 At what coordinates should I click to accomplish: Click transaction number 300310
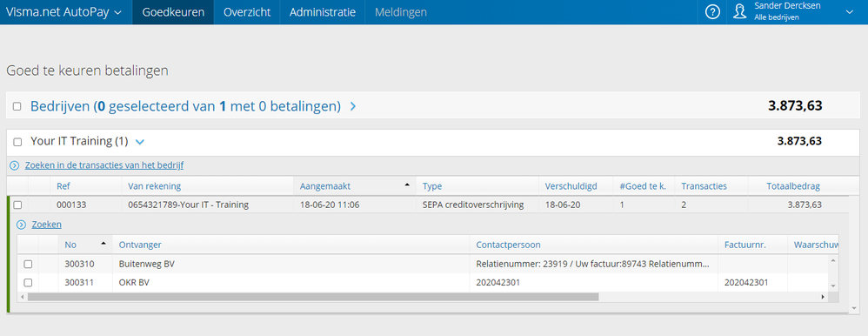[x=79, y=264]
